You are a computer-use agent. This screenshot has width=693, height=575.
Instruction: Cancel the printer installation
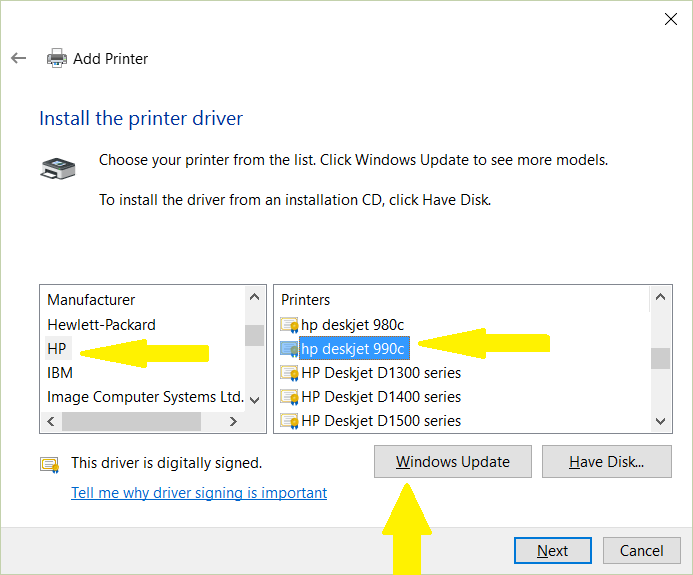[641, 551]
